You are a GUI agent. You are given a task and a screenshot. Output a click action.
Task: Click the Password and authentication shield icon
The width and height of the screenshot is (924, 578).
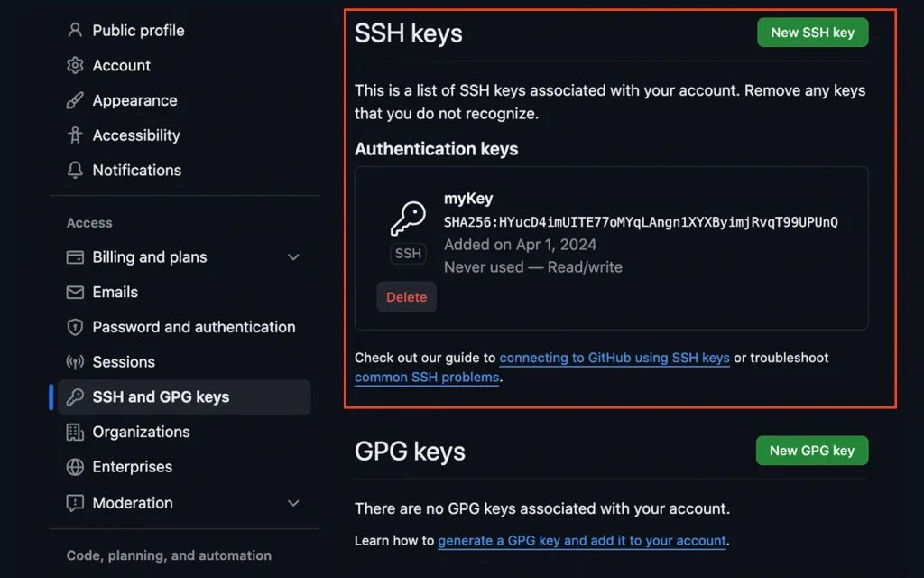75,327
